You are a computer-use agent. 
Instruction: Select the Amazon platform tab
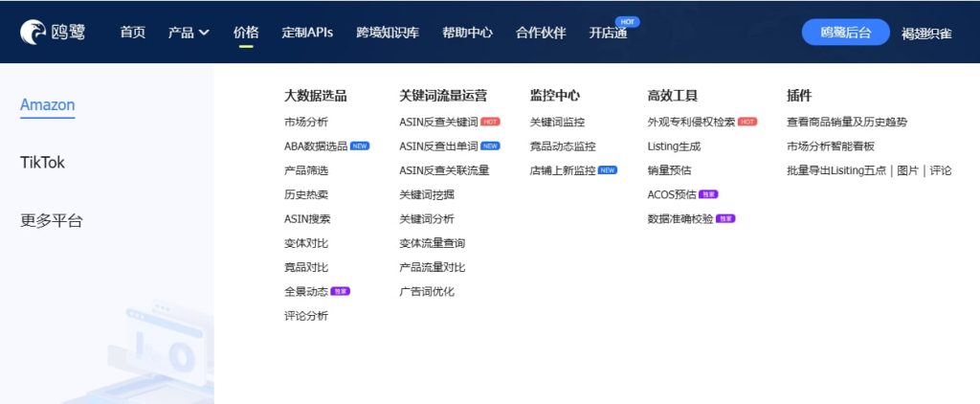click(48, 104)
